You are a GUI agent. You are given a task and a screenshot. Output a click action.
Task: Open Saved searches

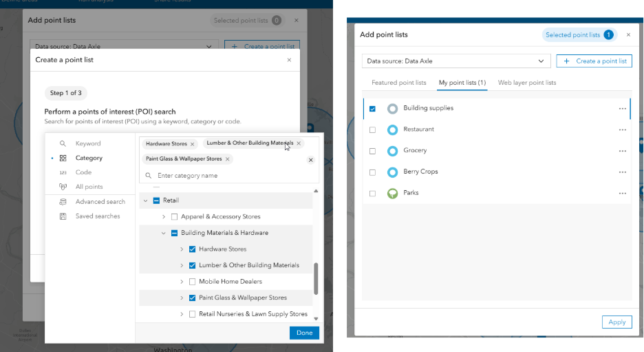98,216
